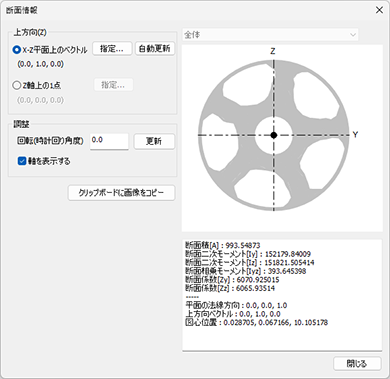
Task: Click the centroid dot in preview
Action: coord(274,135)
